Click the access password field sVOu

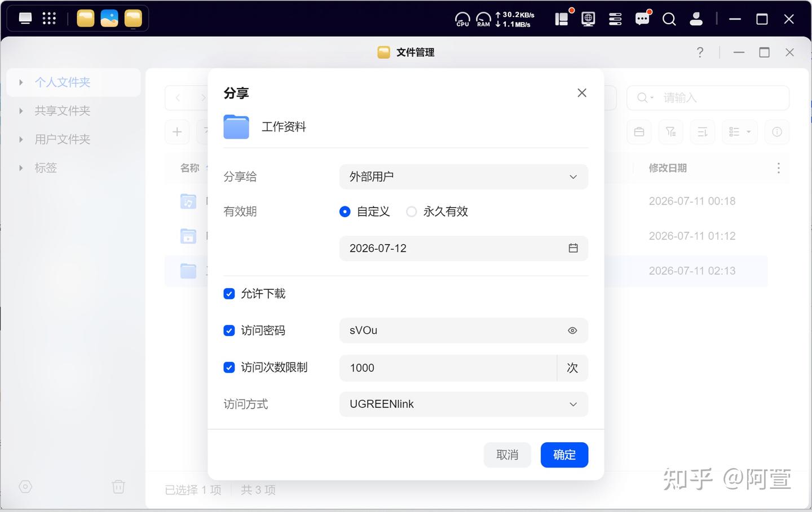[x=464, y=330]
